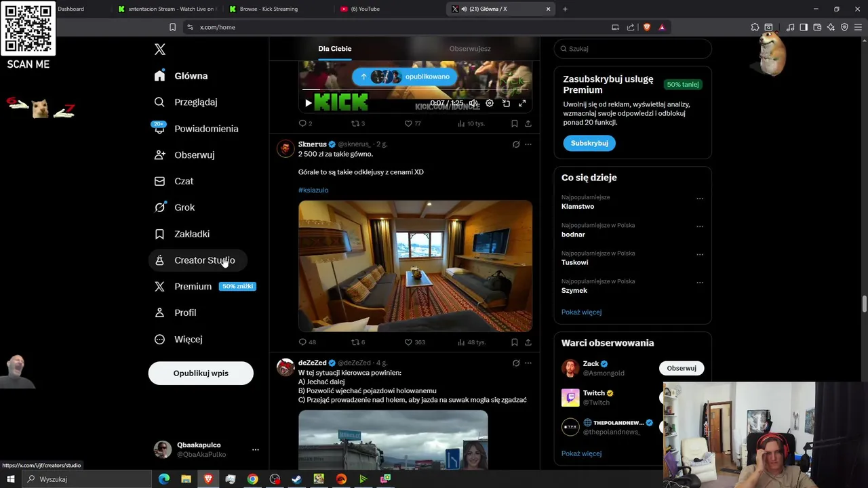Screen dimensions: 868x488
Task: Click Grok icon on deZeZed post
Action: tap(516, 363)
